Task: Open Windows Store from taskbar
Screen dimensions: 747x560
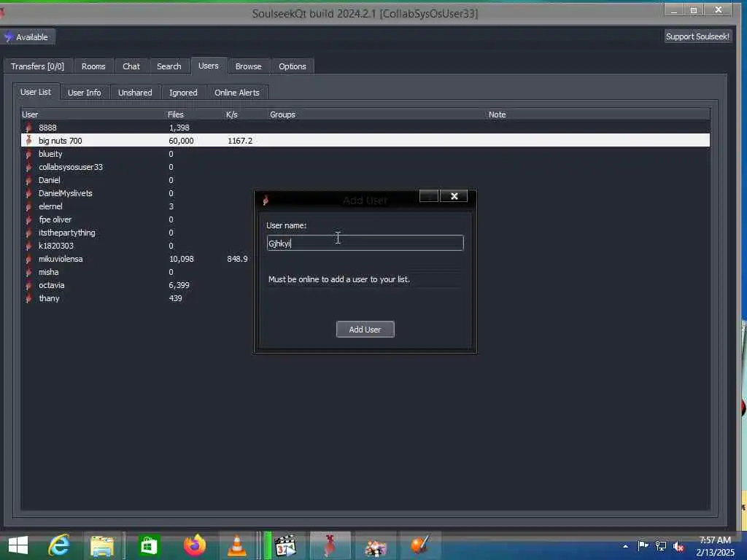Action: [x=148, y=545]
